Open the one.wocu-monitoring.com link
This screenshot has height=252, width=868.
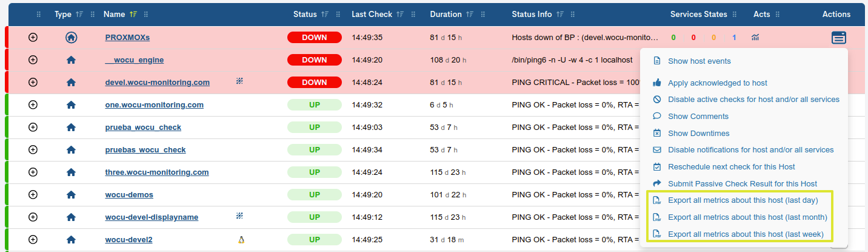(154, 105)
